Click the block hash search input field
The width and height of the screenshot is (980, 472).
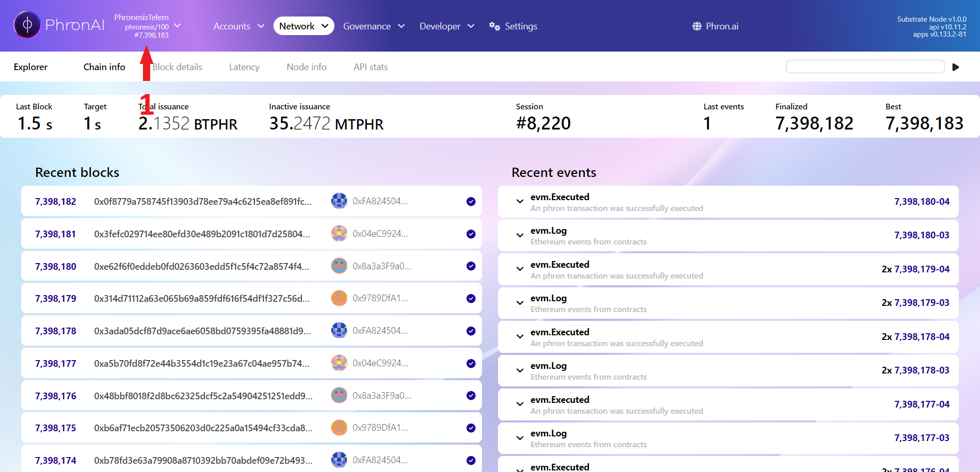(865, 67)
